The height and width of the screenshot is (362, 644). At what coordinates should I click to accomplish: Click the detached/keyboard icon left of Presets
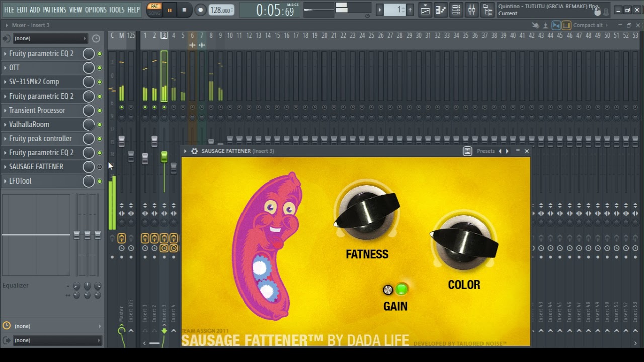467,151
